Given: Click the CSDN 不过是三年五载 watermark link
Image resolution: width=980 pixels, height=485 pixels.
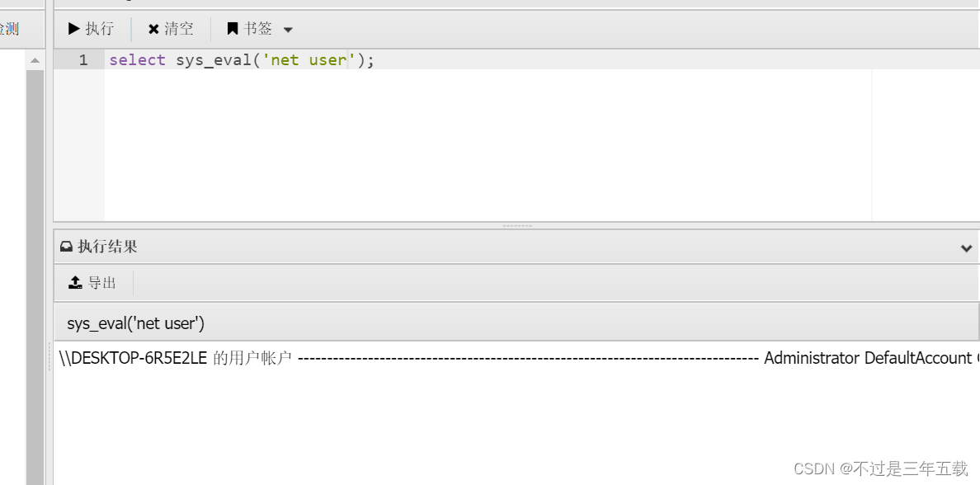Looking at the screenshot, I should click(880, 468).
